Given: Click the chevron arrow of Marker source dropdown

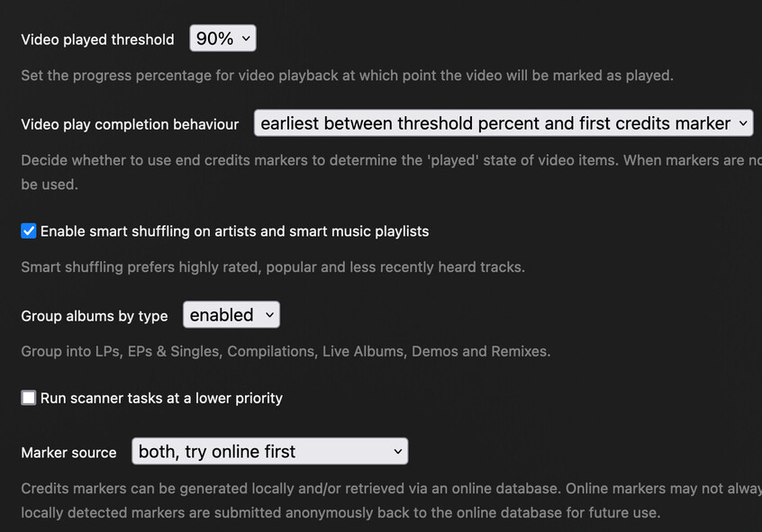Looking at the screenshot, I should coord(397,452).
